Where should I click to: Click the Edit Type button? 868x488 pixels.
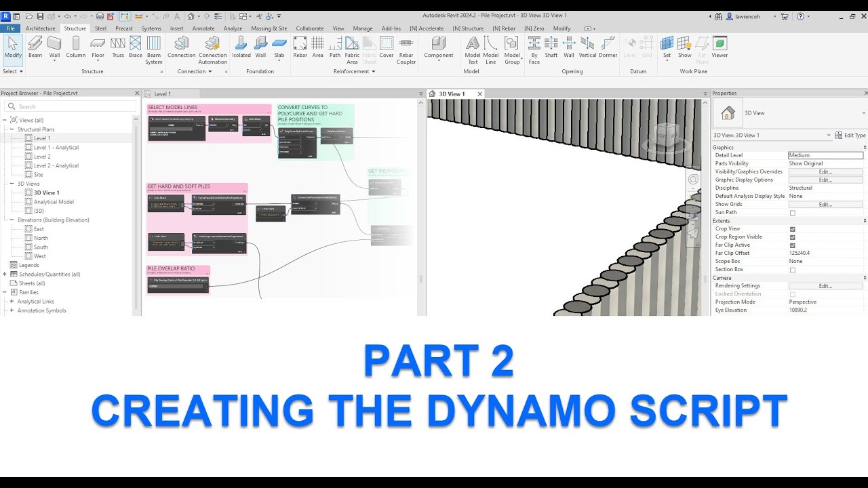pyautogui.click(x=850, y=136)
